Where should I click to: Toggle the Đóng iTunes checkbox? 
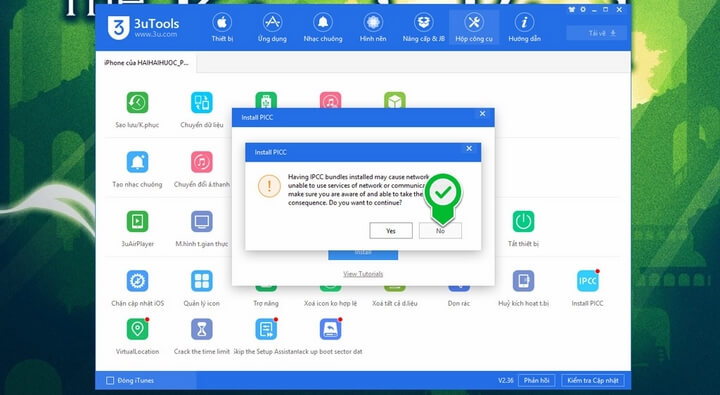click(110, 380)
